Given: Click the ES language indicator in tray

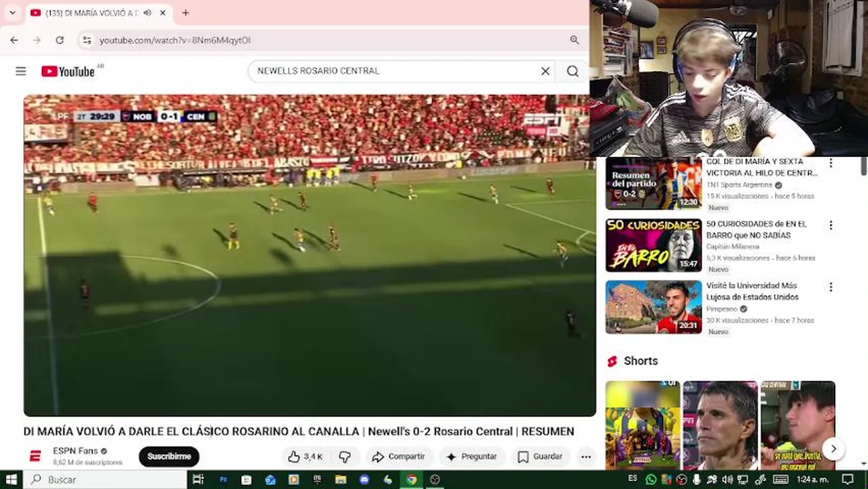Looking at the screenshot, I should coord(633,479).
